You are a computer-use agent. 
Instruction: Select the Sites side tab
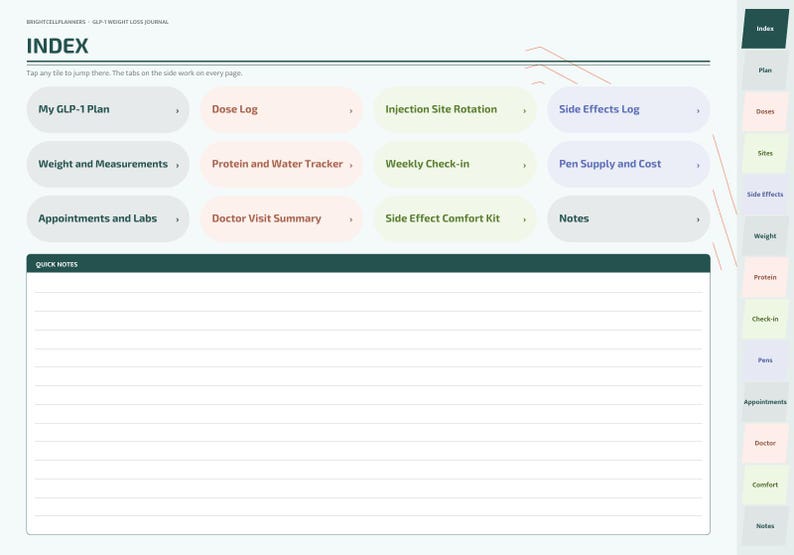765,153
